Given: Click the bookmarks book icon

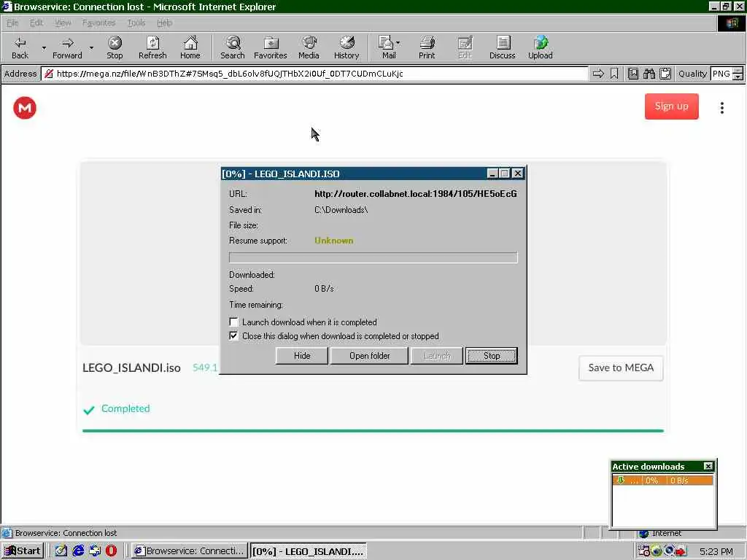Looking at the screenshot, I should [632, 74].
